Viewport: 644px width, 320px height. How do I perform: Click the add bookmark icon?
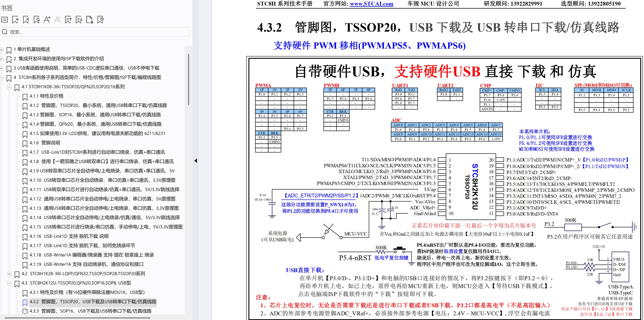click(x=15, y=20)
